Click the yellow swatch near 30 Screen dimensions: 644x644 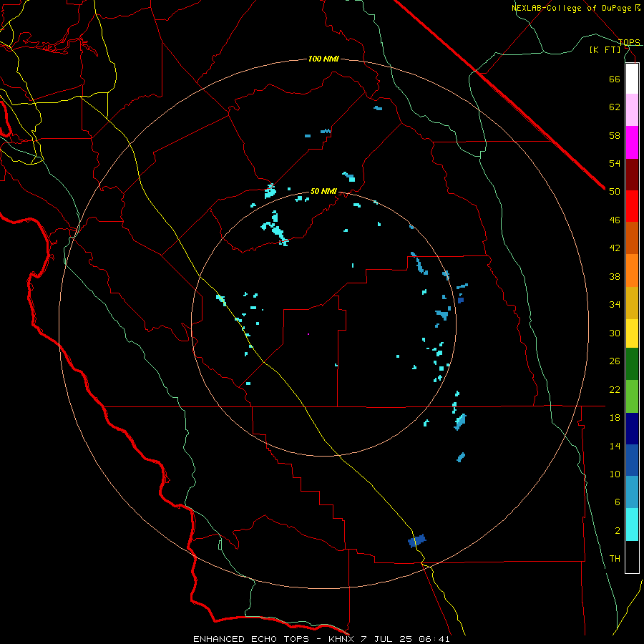pyautogui.click(x=632, y=333)
